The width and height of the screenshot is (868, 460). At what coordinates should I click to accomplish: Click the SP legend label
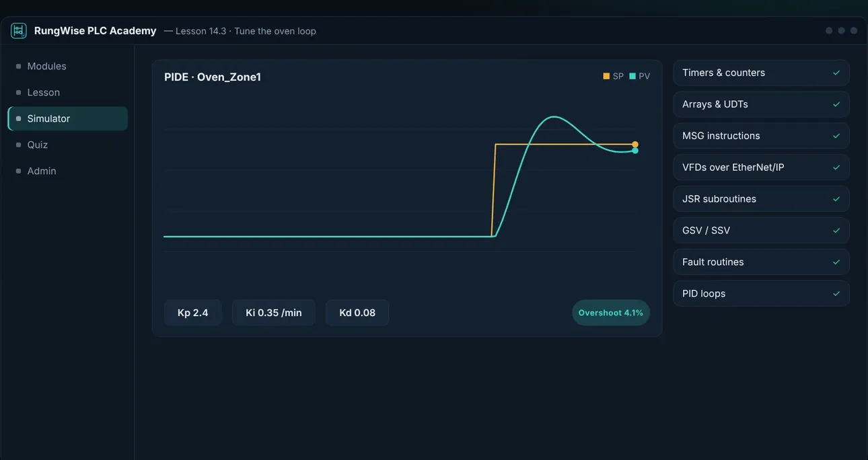[618, 77]
